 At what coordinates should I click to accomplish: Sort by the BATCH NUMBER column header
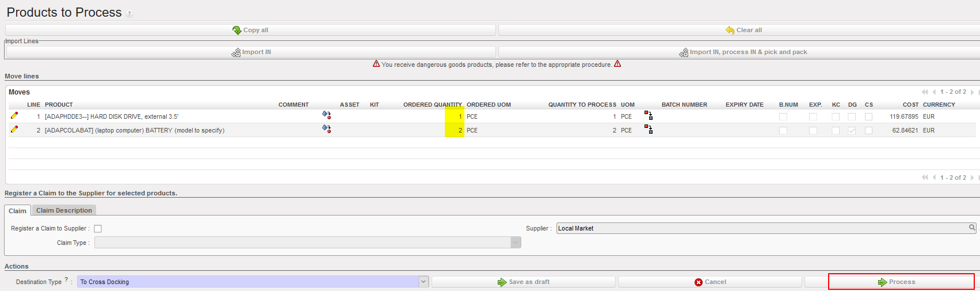point(684,105)
